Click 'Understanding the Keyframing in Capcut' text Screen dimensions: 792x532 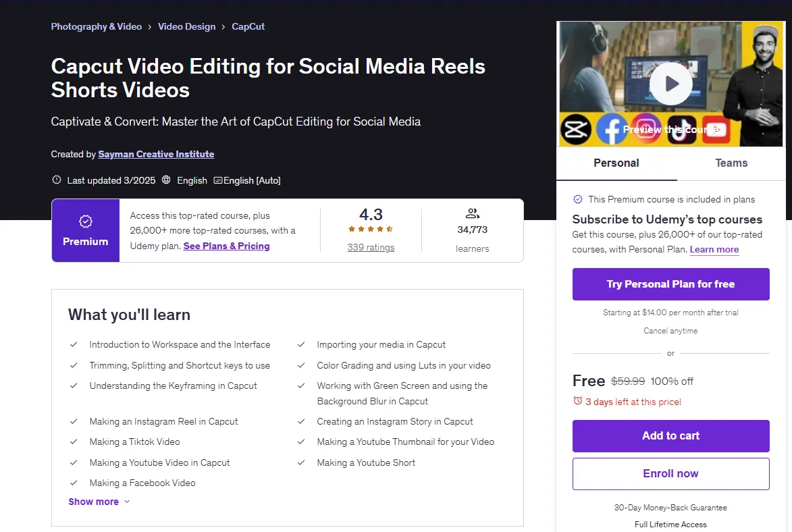point(174,385)
